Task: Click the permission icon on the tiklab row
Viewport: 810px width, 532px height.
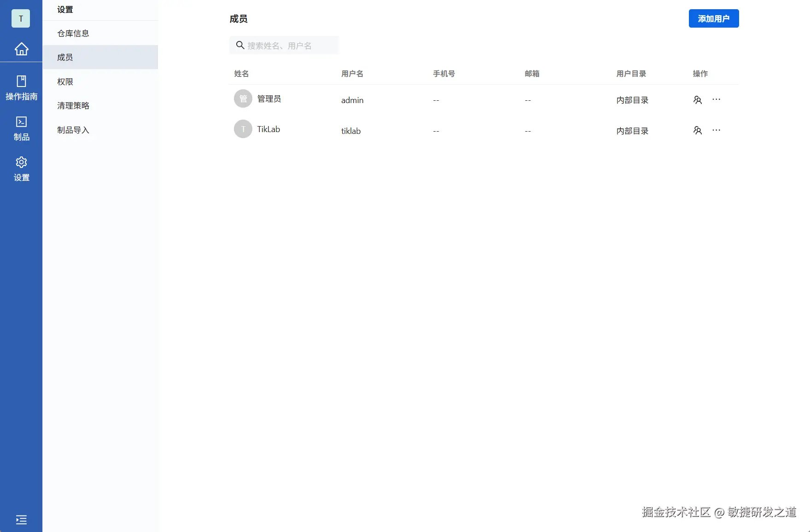Action: [x=697, y=130]
